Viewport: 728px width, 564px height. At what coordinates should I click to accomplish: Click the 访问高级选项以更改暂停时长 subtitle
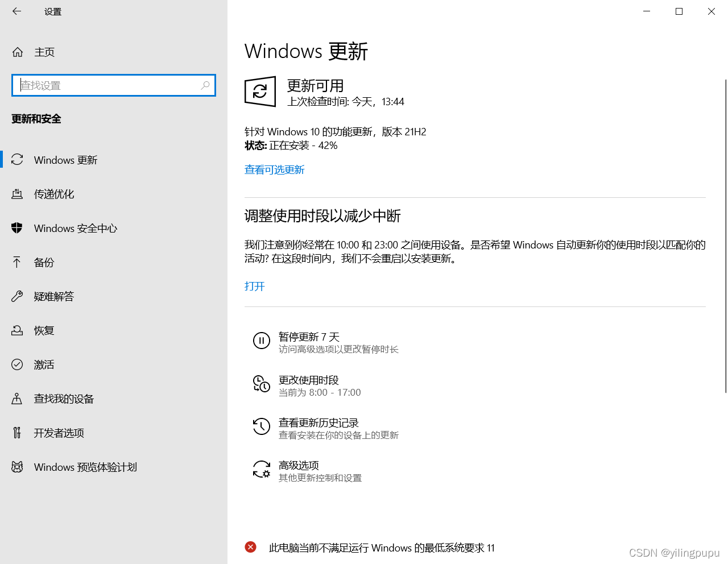338,349
